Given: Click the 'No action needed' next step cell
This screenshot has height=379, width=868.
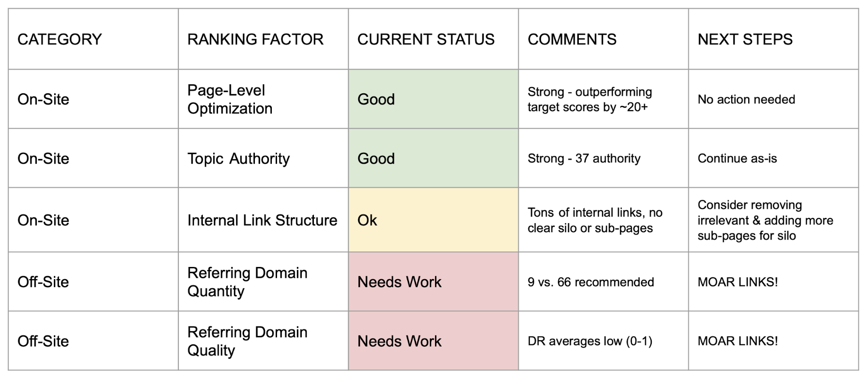Looking at the screenshot, I should [746, 99].
